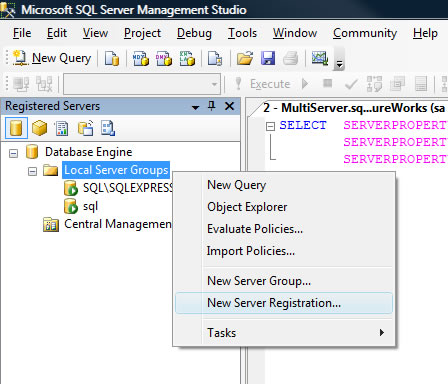Open the File menu
448x384 pixels.
(22, 33)
